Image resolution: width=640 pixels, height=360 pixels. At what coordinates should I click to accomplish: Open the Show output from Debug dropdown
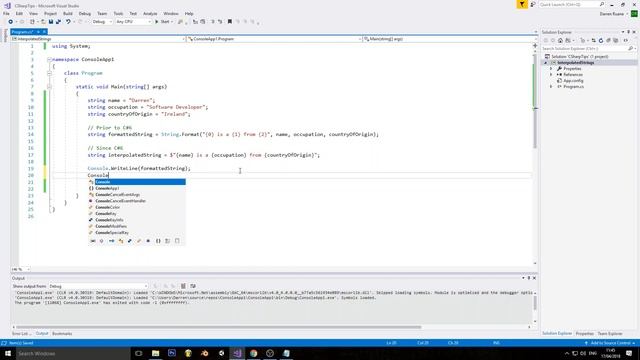(98, 286)
